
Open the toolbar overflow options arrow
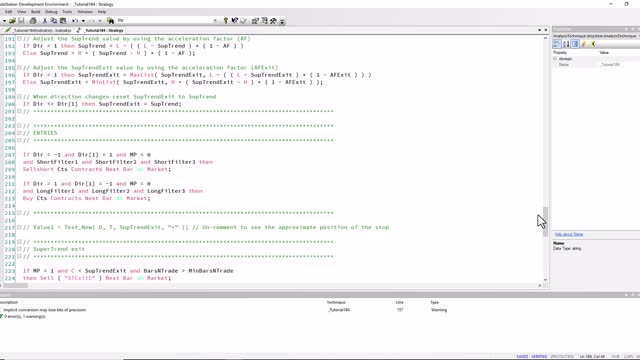(x=282, y=21)
